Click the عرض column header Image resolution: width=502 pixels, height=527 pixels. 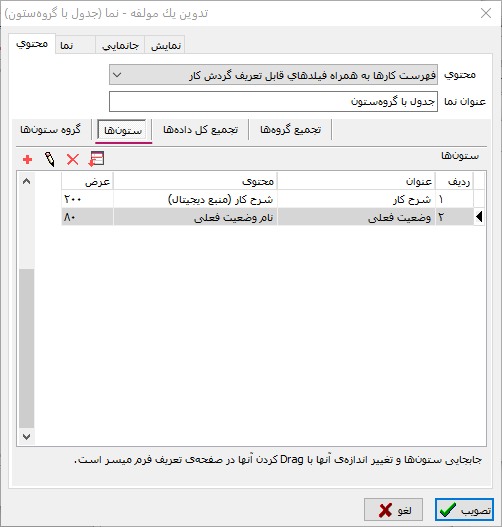coord(87,181)
